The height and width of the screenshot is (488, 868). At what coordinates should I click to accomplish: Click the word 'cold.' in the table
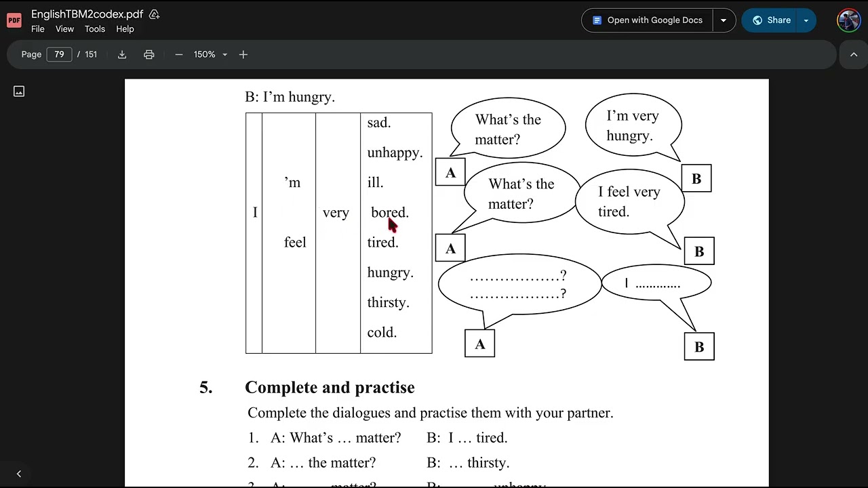click(x=382, y=332)
